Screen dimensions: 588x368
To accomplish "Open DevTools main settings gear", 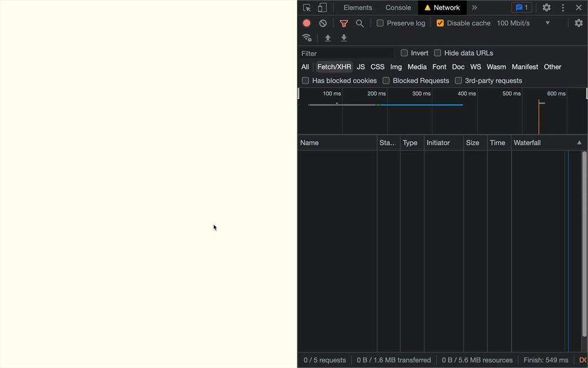I will [x=546, y=8].
